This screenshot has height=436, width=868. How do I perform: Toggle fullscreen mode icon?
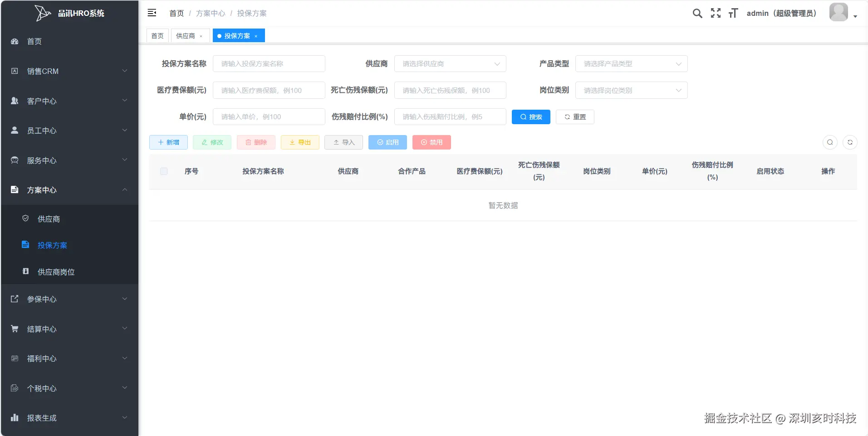[716, 13]
